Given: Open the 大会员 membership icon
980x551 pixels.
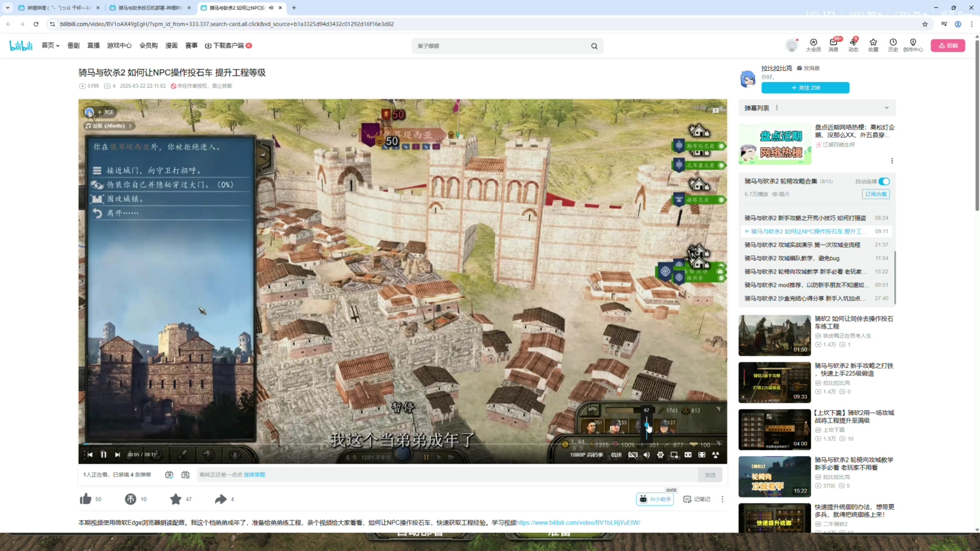Looking at the screenshot, I should pos(813,45).
